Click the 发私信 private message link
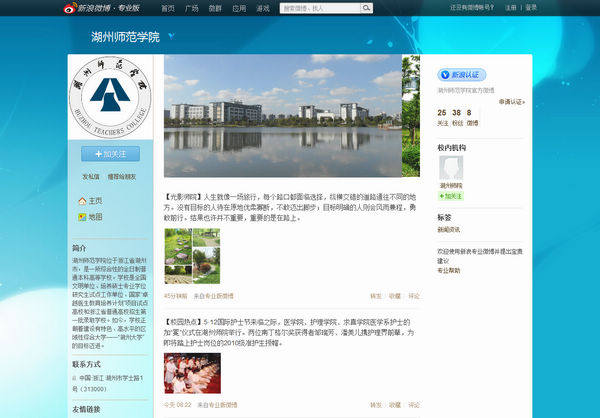 (90, 176)
